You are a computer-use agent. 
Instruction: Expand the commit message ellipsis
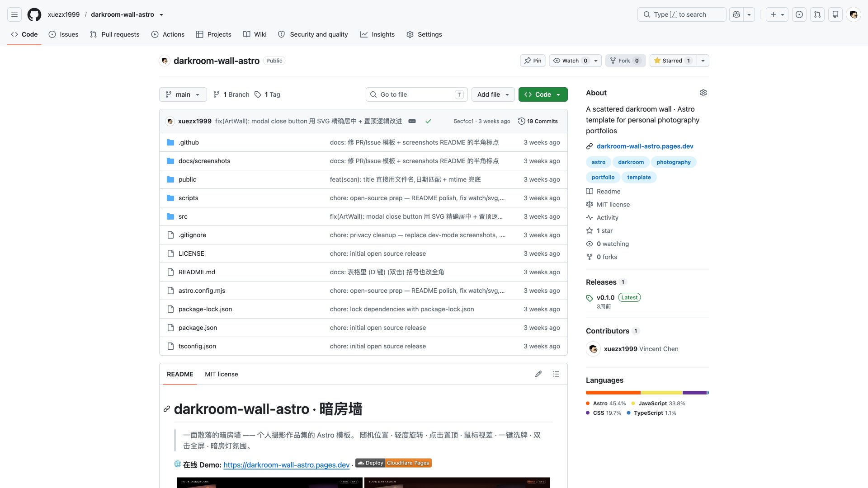coord(412,121)
